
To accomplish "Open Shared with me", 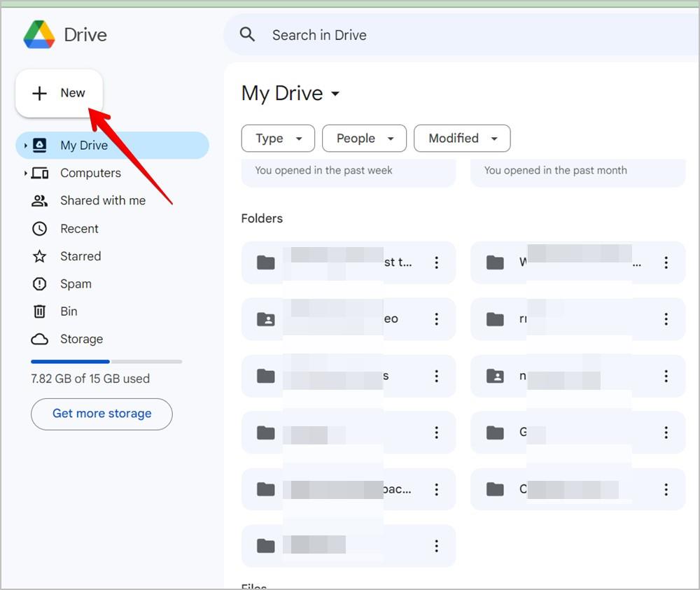I will pos(103,201).
